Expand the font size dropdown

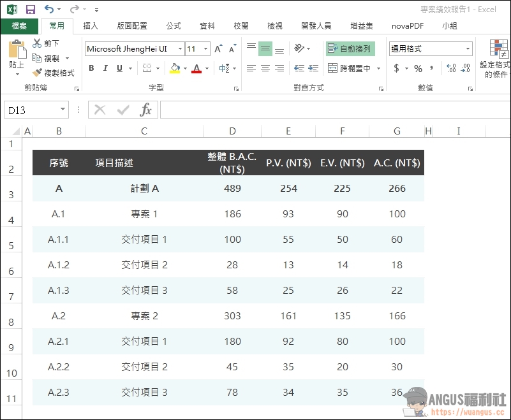point(206,49)
